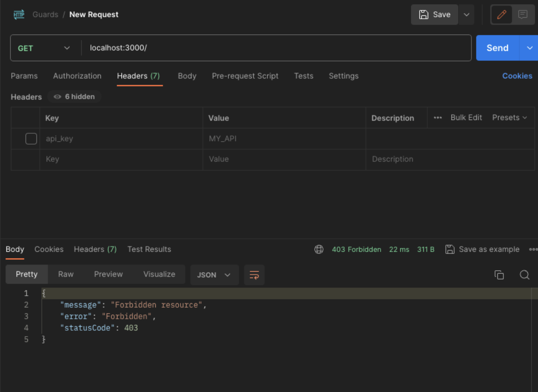The height and width of the screenshot is (392, 538).
Task: Click the copy response icon
Action: click(x=499, y=275)
